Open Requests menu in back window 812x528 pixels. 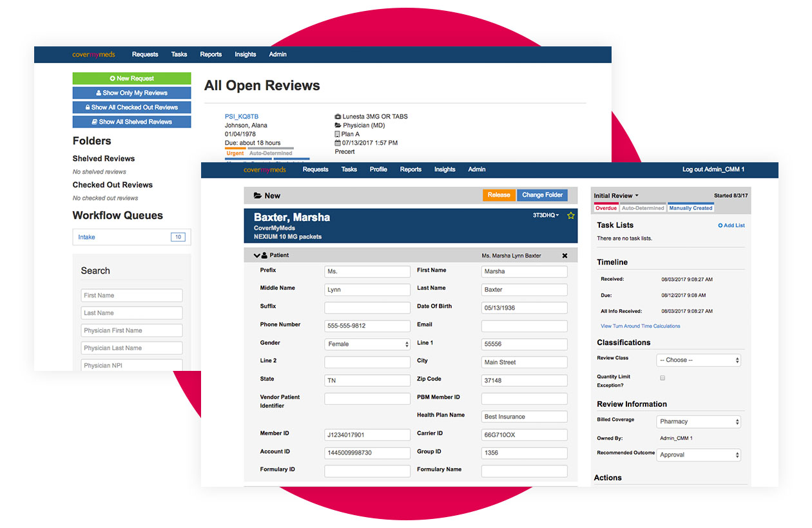click(x=145, y=55)
